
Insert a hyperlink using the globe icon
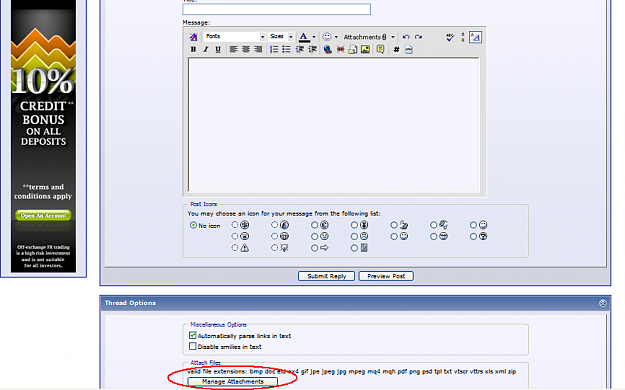coord(328,49)
